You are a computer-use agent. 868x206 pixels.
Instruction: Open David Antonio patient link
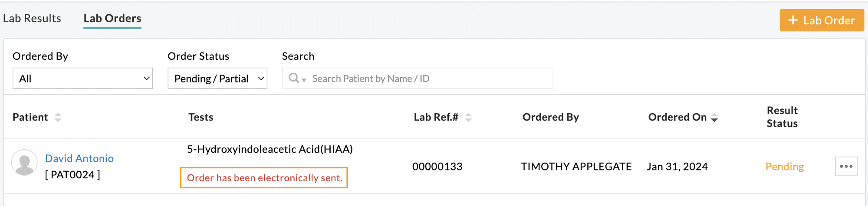click(79, 158)
